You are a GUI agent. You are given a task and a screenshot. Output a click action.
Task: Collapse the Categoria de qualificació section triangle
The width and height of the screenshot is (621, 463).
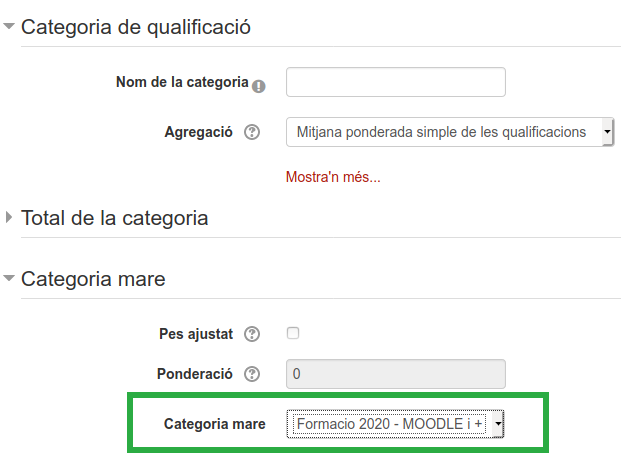[x=10, y=27]
